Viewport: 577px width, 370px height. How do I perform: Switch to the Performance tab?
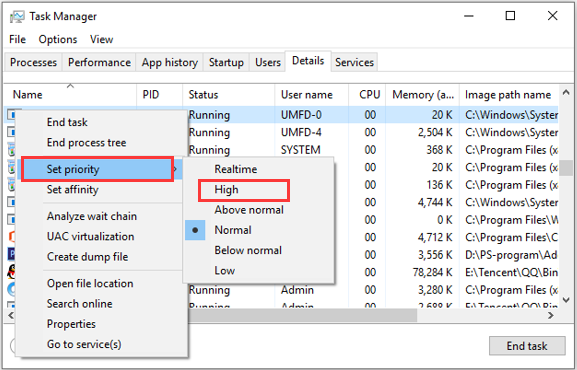click(x=99, y=62)
